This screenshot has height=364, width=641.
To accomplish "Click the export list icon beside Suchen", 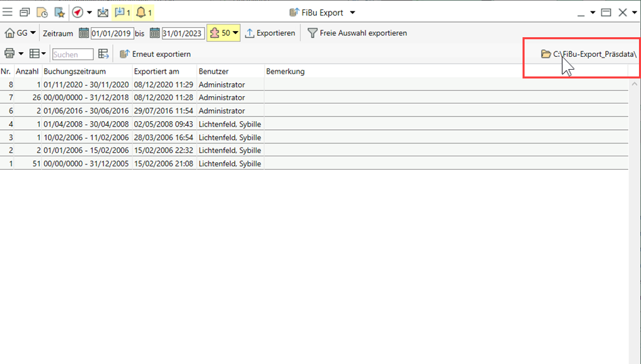I will pos(104,54).
